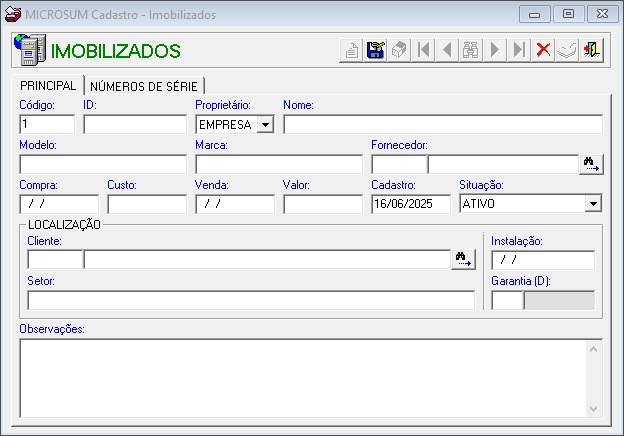This screenshot has height=436, width=624.
Task: Click the eraser clear icon in toolbar
Action: [399, 51]
